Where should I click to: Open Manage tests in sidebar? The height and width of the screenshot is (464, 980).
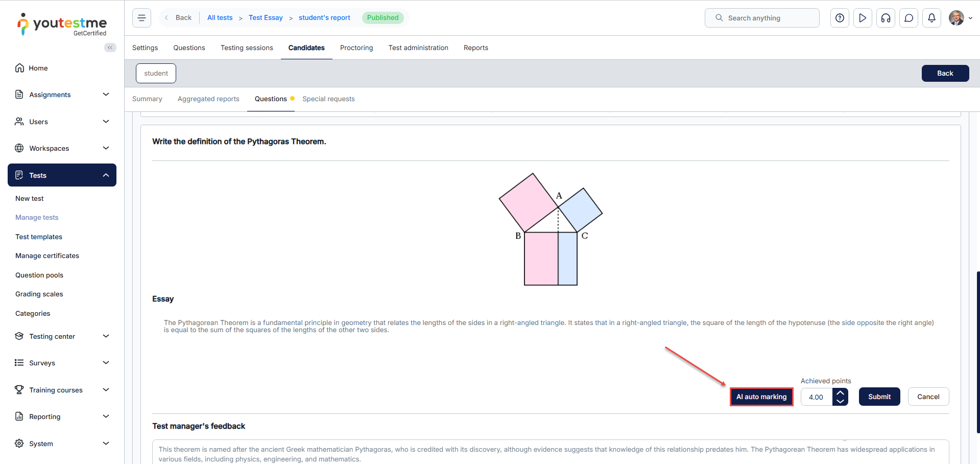37,217
